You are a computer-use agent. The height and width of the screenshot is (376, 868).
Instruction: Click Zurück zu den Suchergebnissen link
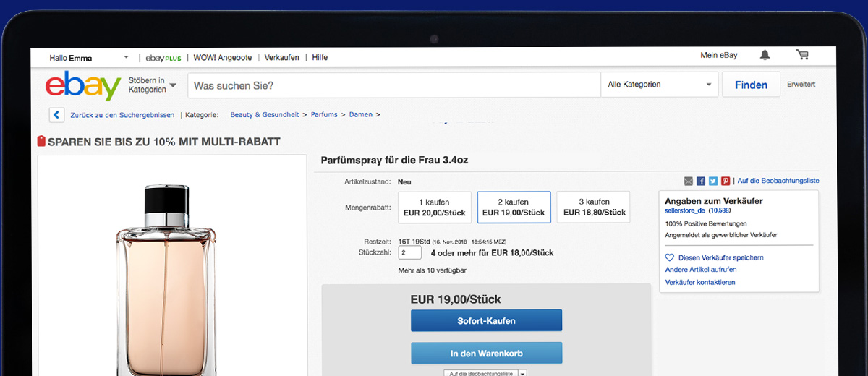pos(122,115)
